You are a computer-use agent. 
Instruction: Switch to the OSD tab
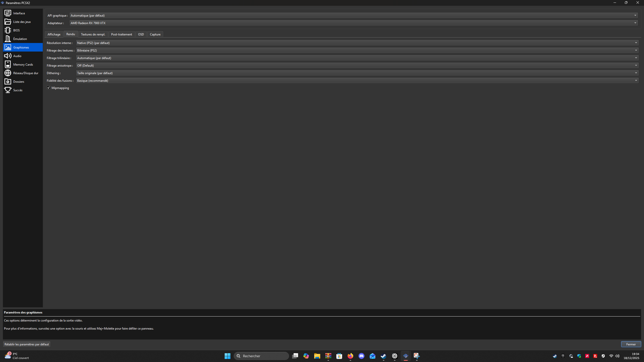pyautogui.click(x=141, y=34)
